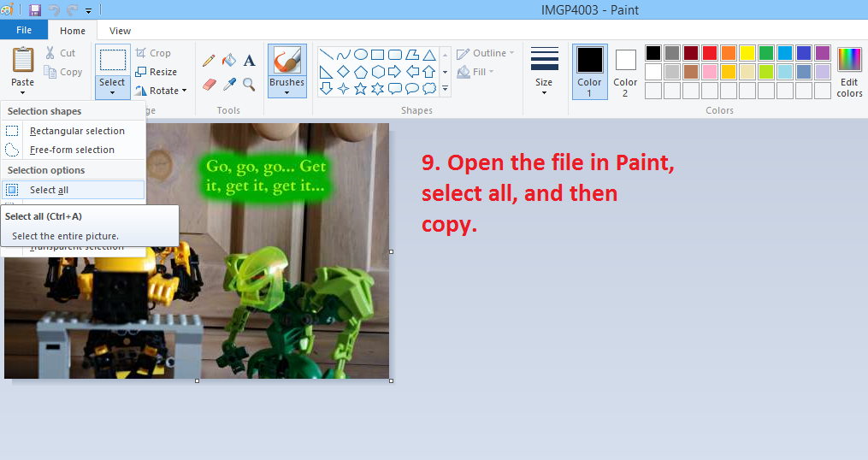Screen dimensions: 868x460
Task: Click the Copy button
Action: pyautogui.click(x=63, y=72)
